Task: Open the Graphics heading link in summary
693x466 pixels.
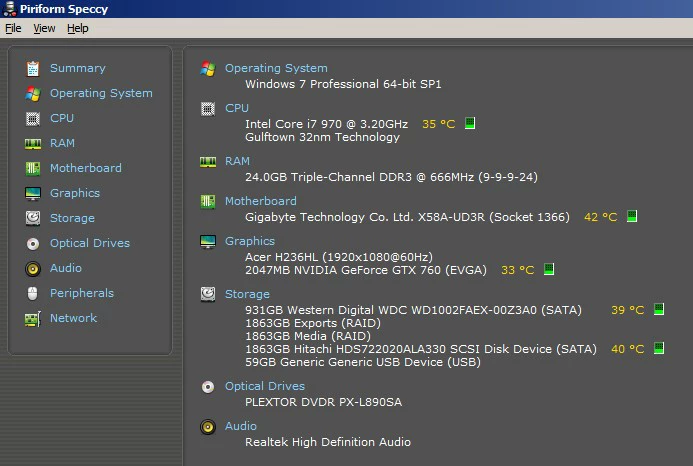Action: [250, 241]
